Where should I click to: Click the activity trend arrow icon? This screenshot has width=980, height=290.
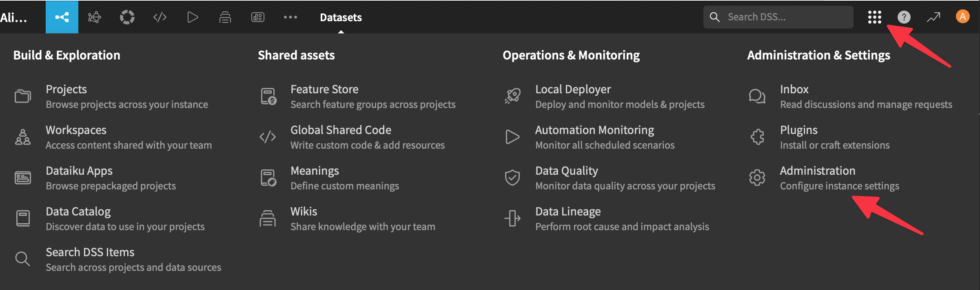tap(933, 17)
